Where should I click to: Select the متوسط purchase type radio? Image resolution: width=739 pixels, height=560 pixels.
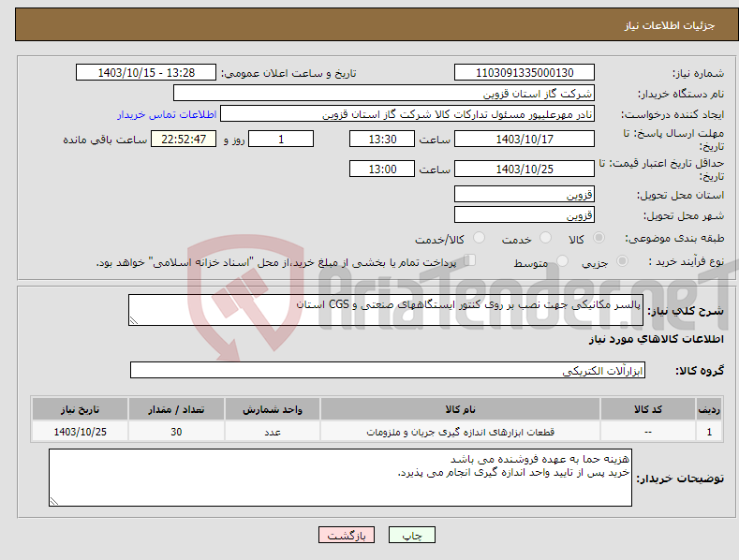[x=562, y=260]
